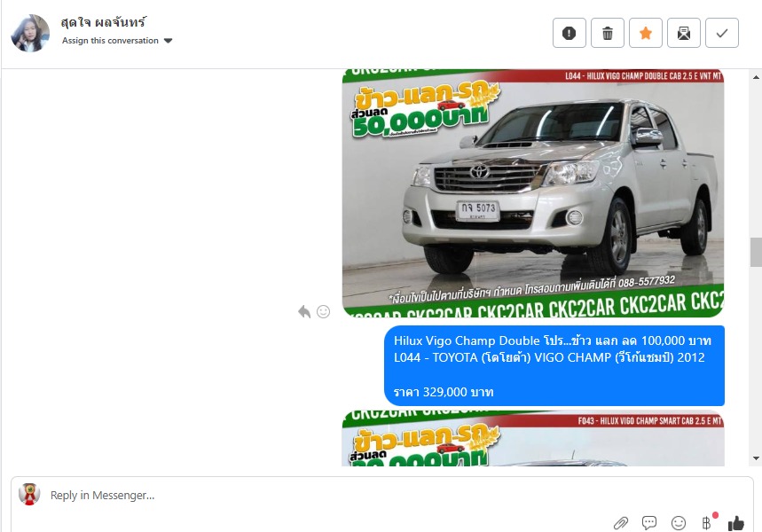Attach a file with the paperclip icon

pyautogui.click(x=621, y=523)
